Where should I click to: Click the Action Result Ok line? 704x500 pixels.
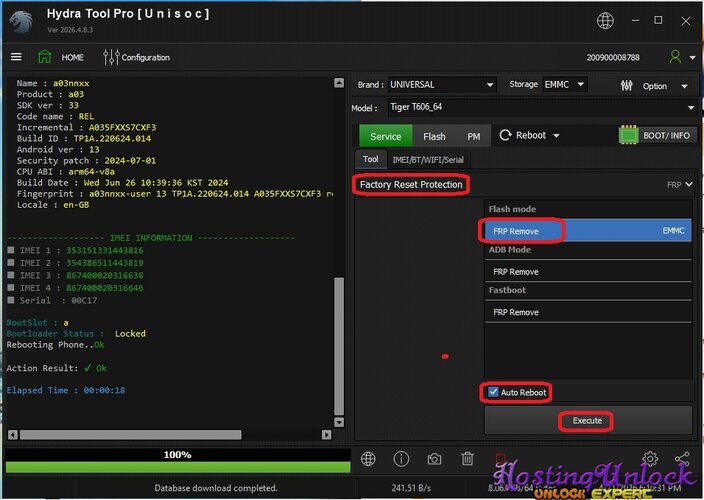coord(57,368)
